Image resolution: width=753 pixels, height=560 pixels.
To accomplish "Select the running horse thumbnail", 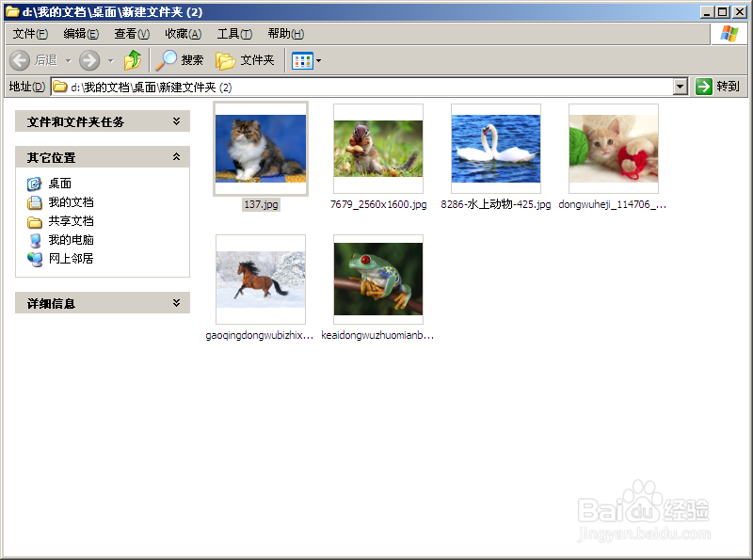I will pyautogui.click(x=261, y=280).
